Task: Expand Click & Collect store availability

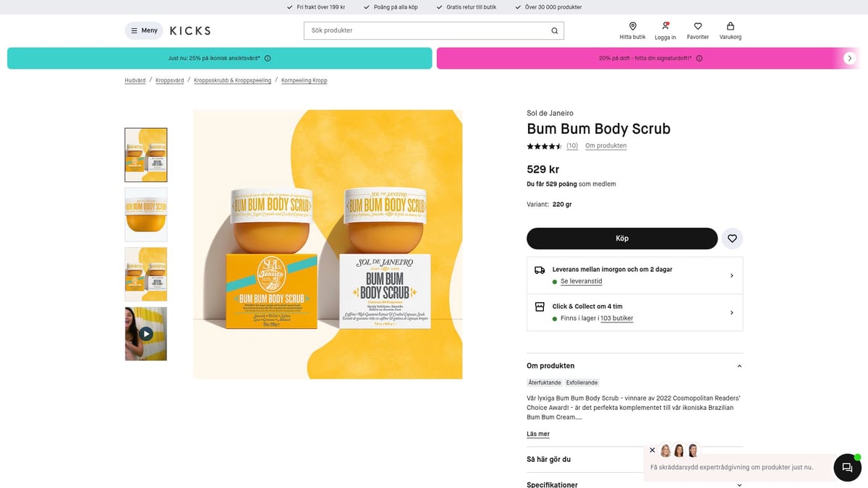Action: (731, 312)
